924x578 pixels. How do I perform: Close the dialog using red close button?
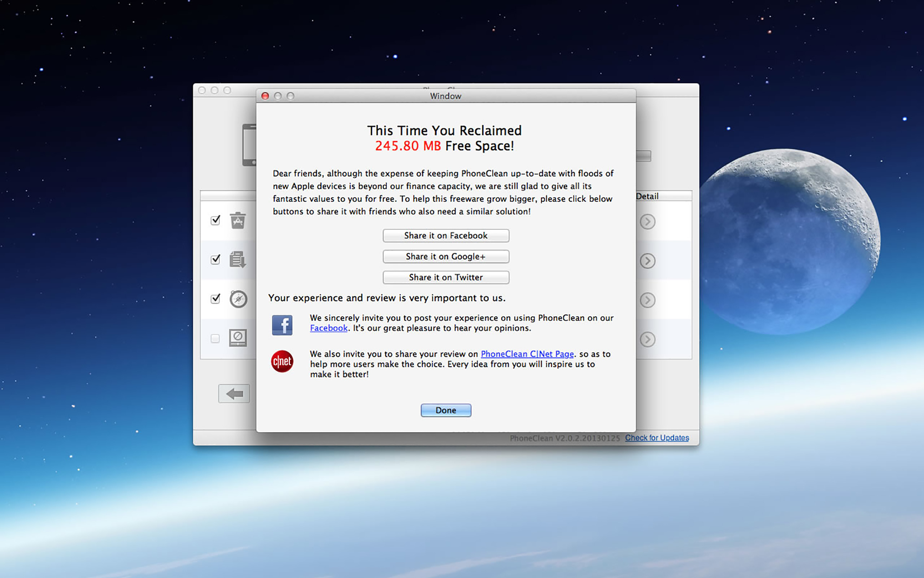265,96
